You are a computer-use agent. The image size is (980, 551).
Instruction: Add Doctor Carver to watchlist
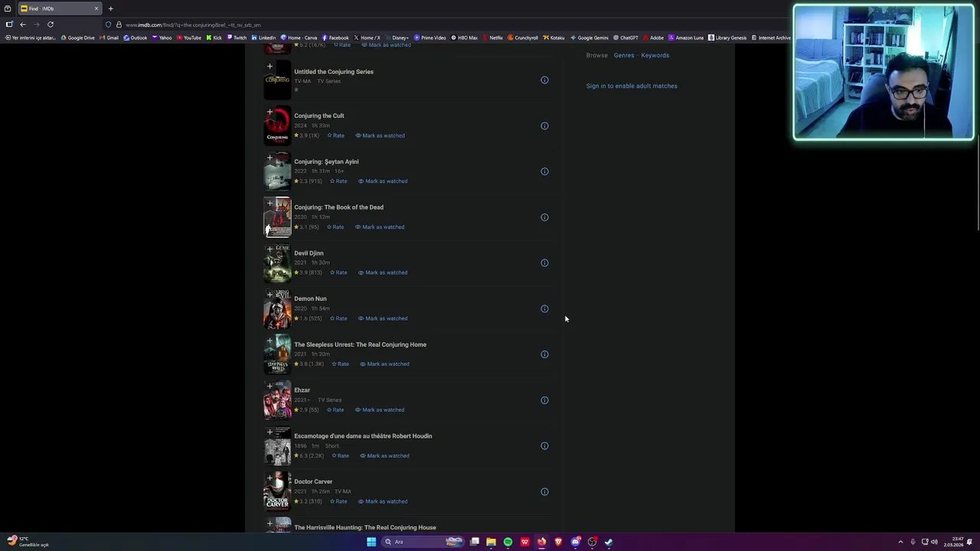point(269,478)
